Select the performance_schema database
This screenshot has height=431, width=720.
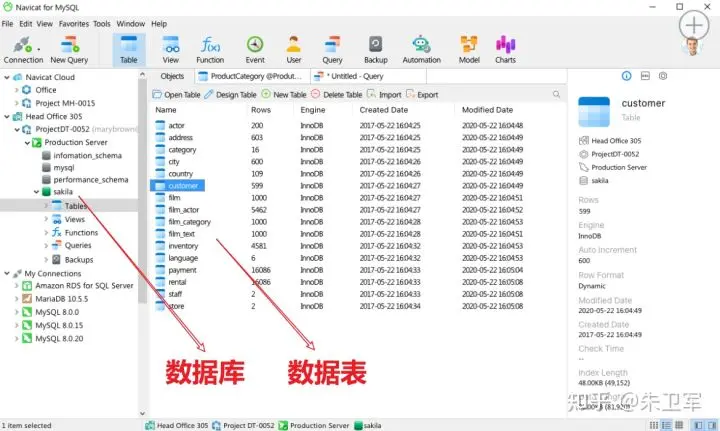pyautogui.click(x=85, y=180)
